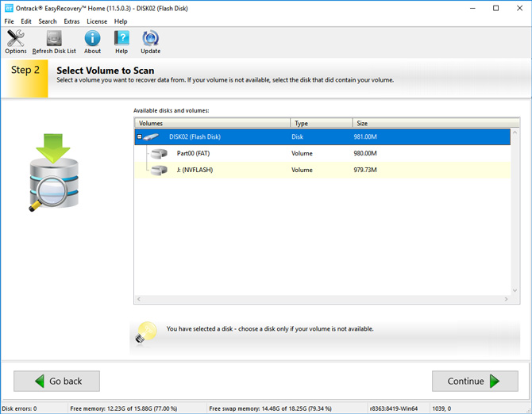Maximize the EasyRecovery window
The image size is (532, 414).
(495, 8)
